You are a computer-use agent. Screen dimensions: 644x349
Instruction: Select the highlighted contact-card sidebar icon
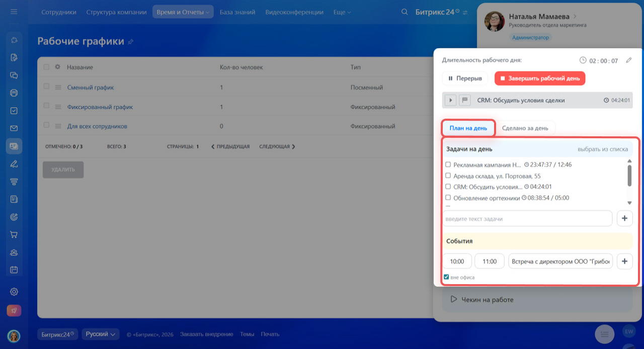pos(14,146)
